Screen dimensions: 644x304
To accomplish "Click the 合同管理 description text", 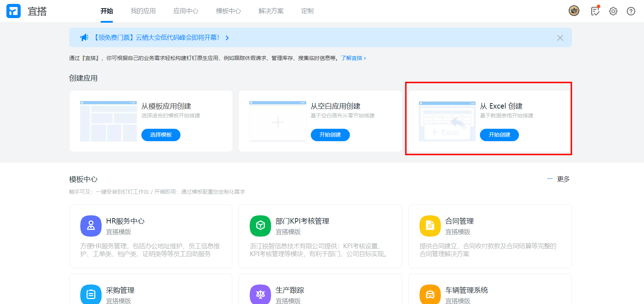I will [488, 250].
